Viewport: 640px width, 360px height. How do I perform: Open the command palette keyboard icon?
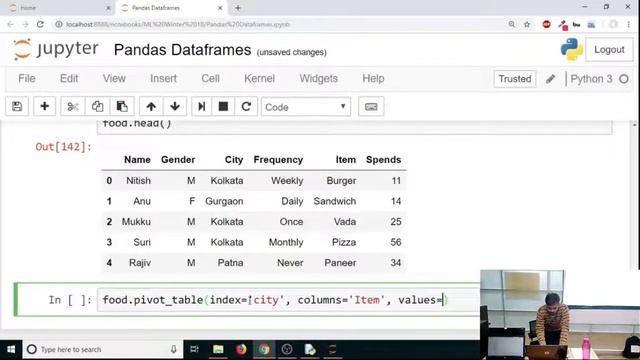click(371, 107)
